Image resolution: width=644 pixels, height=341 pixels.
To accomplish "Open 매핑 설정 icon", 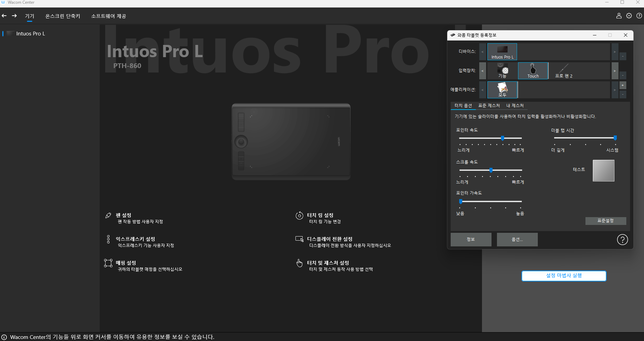I will pos(108,263).
